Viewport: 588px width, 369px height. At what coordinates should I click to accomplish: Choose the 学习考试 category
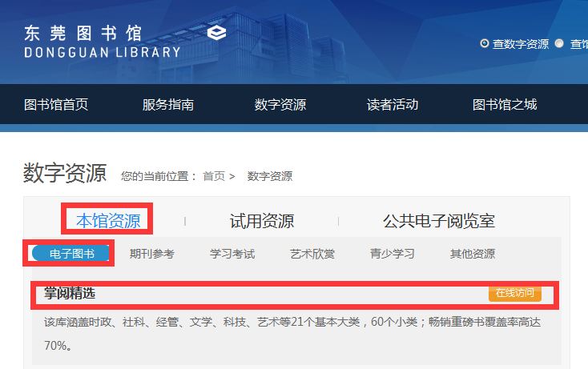232,254
